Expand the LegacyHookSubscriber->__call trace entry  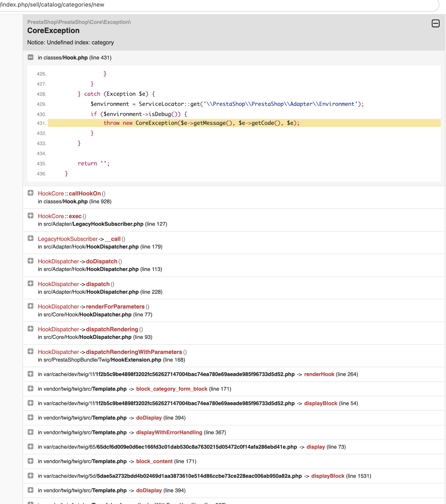point(30,238)
